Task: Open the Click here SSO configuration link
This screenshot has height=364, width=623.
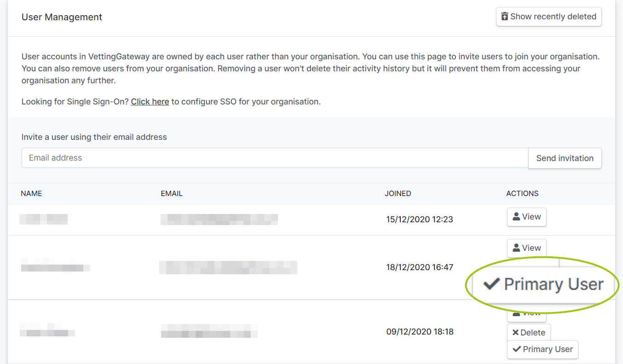Action: 150,102
